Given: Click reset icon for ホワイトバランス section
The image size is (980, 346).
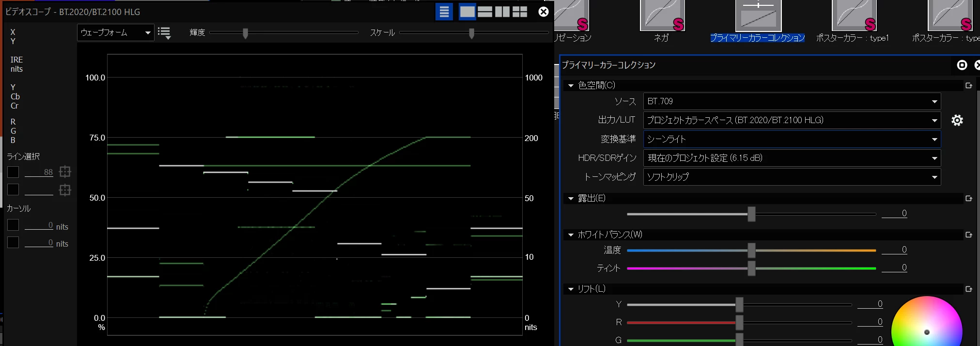Looking at the screenshot, I should 969,235.
